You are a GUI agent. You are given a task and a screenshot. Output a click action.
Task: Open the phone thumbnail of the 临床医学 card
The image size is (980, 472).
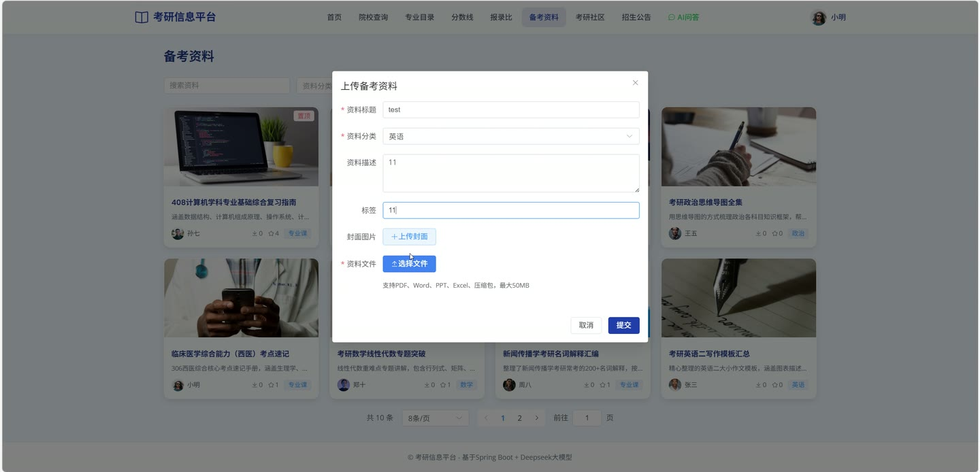click(x=241, y=298)
